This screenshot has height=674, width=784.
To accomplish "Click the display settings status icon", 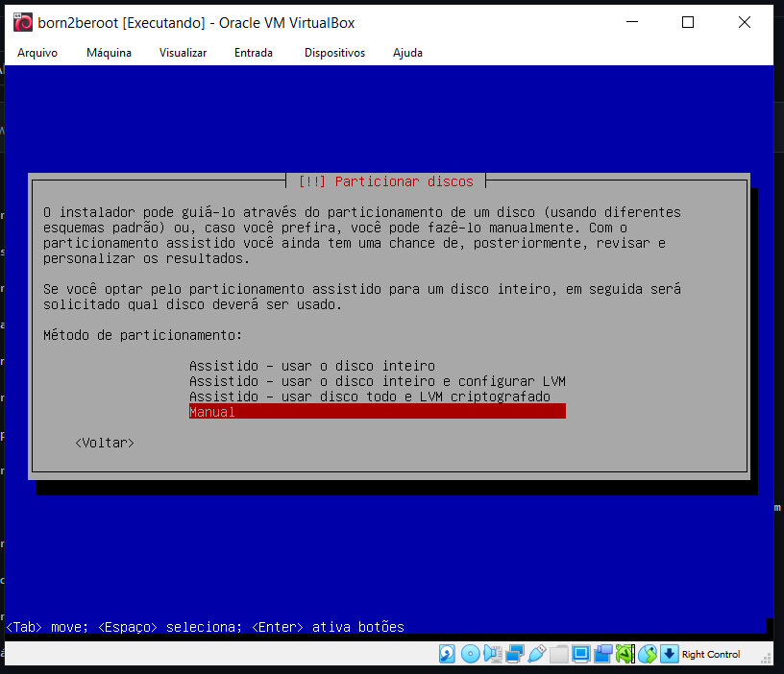I will click(x=580, y=654).
